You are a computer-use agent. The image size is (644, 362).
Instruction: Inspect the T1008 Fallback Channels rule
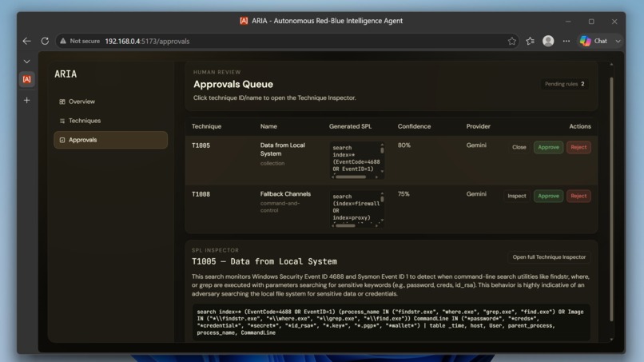(x=517, y=196)
